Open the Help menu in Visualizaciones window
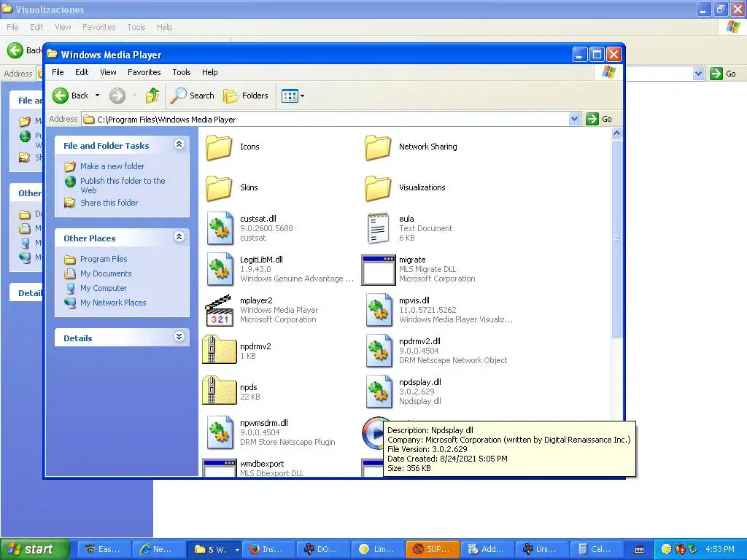Image resolution: width=747 pixels, height=560 pixels. click(165, 27)
